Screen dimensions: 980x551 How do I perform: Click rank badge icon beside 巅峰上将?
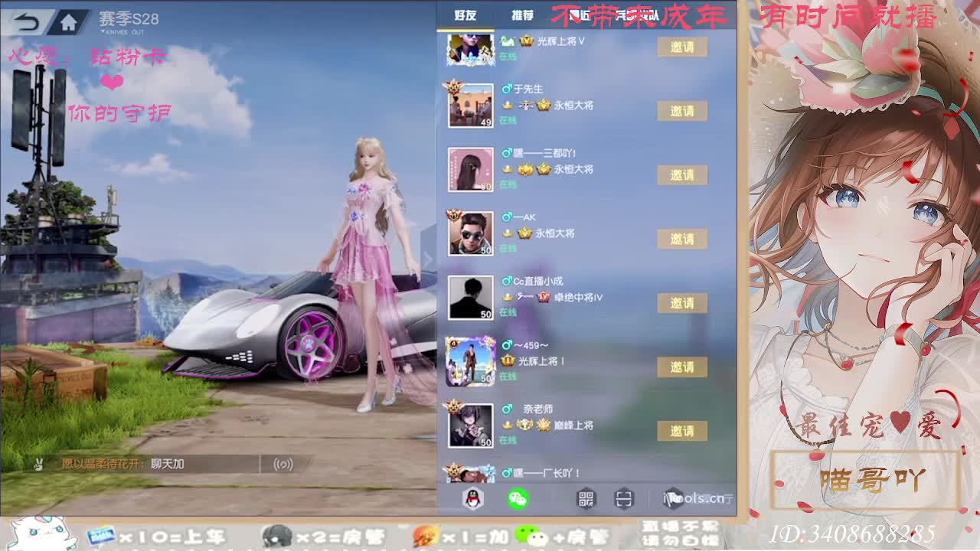click(544, 425)
